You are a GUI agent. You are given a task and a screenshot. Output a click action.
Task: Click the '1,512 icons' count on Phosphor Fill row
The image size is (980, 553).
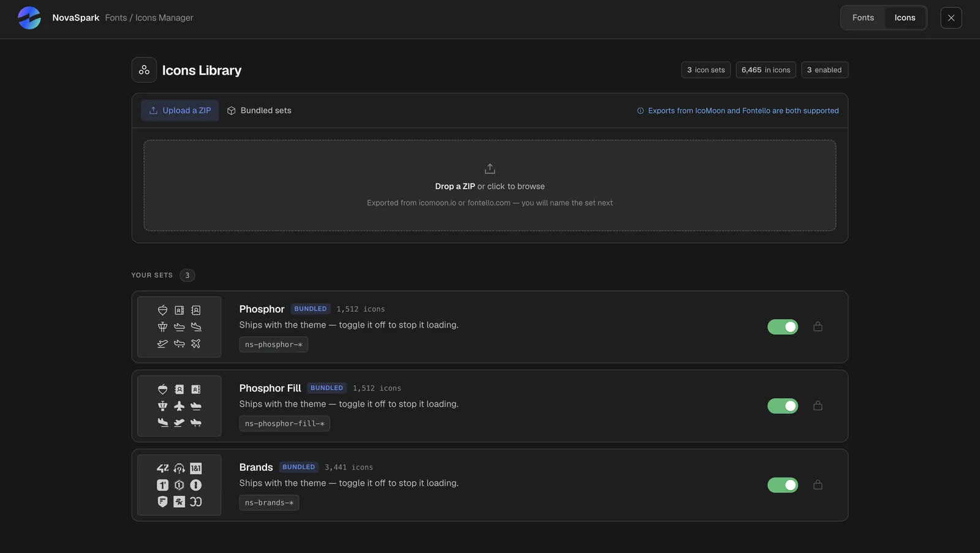(377, 388)
